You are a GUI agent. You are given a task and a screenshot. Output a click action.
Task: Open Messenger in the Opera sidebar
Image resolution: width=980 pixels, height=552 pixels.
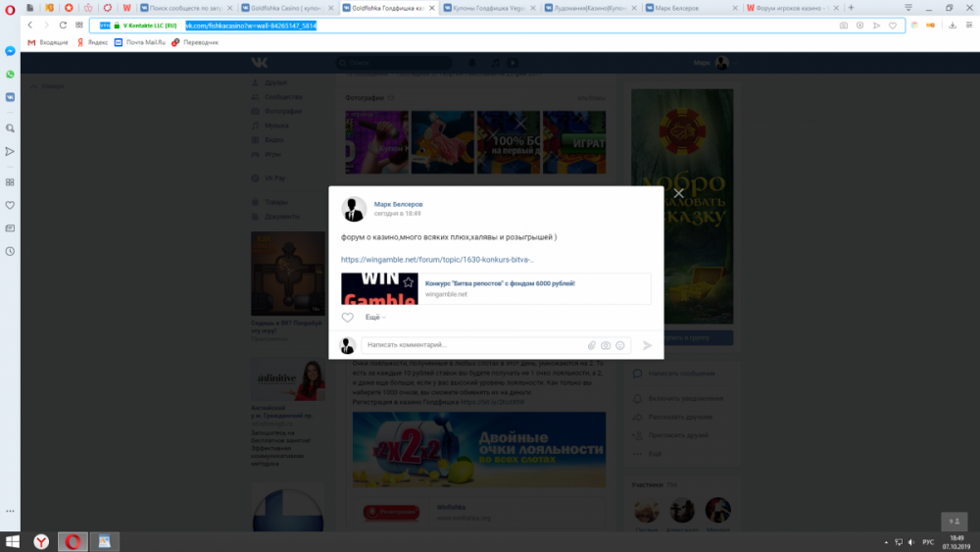10,51
